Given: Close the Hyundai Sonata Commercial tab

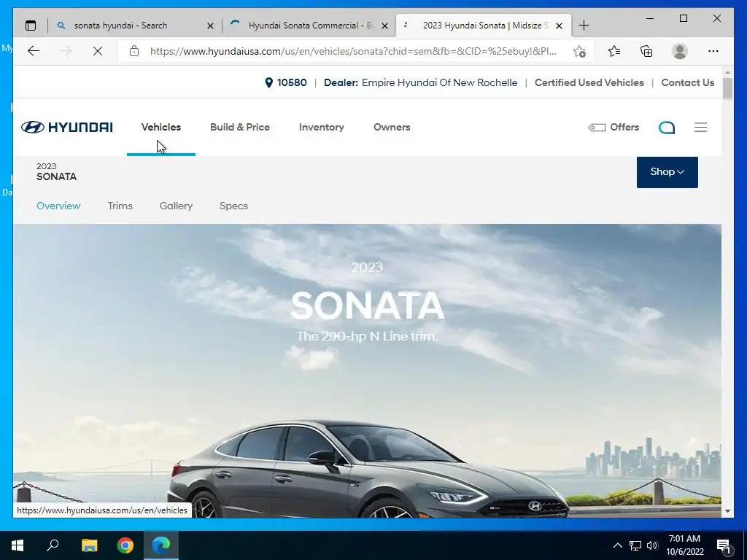Looking at the screenshot, I should [x=385, y=26].
